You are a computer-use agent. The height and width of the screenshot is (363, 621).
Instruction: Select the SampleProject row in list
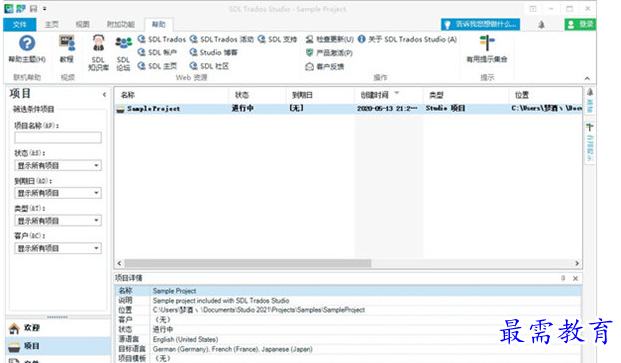tap(349, 108)
